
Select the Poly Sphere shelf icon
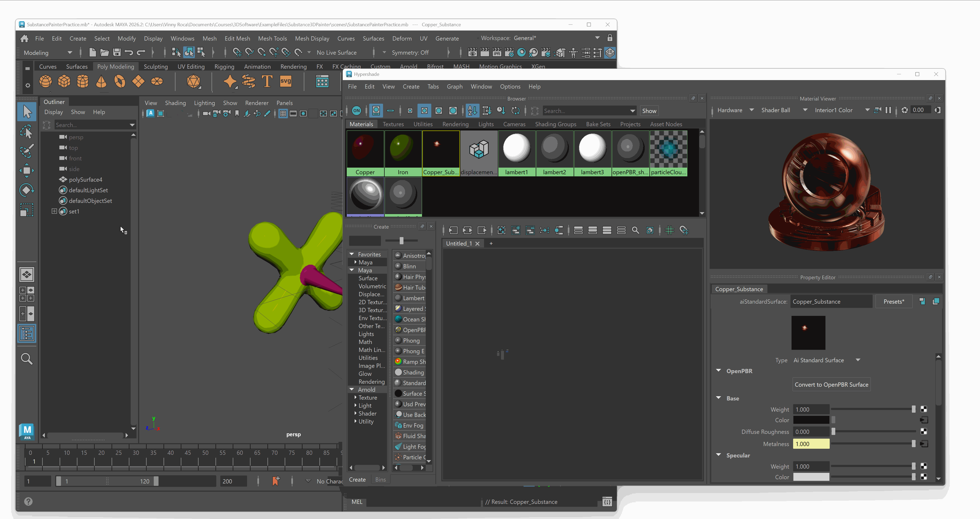[x=46, y=81]
